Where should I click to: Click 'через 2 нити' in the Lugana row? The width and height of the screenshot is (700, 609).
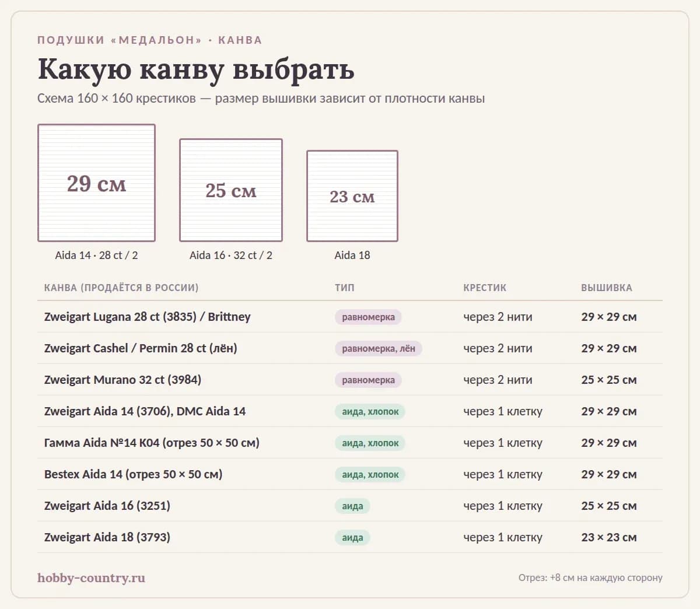(x=498, y=317)
